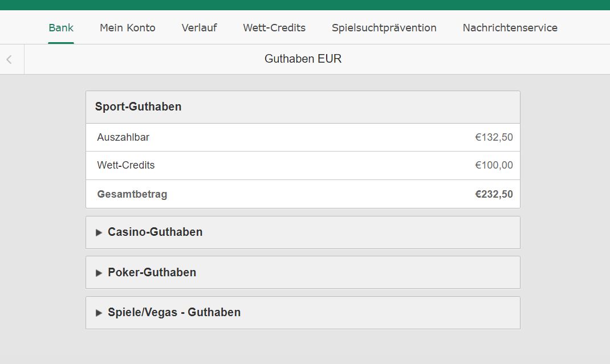
Task: Click the Wett-Credits row label under Sport-Guthaben
Action: [126, 166]
